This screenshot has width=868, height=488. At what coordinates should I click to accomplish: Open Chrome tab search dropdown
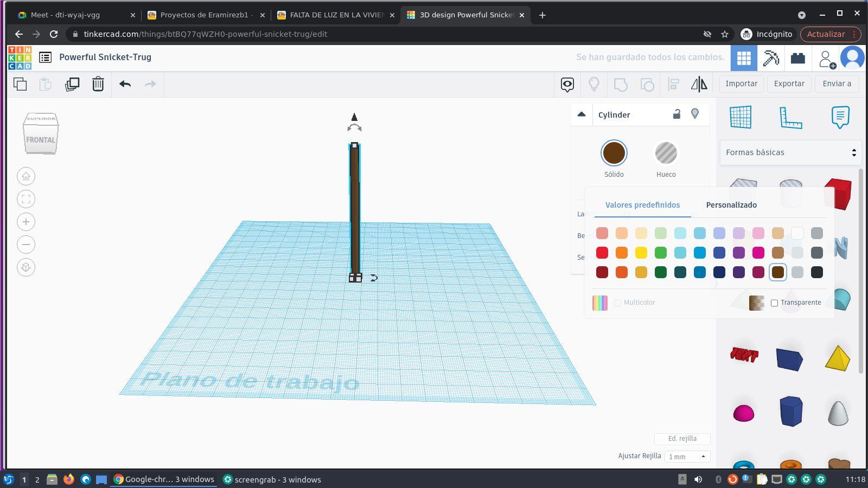(x=802, y=15)
